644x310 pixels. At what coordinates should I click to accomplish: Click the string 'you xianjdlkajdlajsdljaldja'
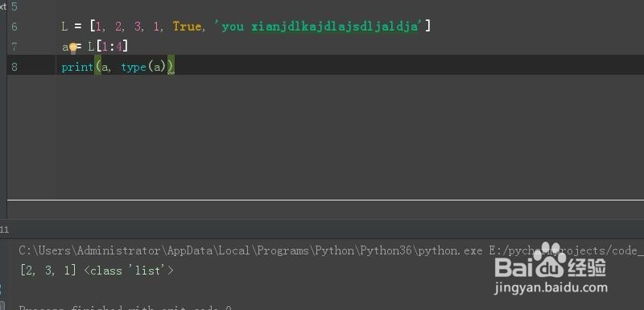click(319, 27)
